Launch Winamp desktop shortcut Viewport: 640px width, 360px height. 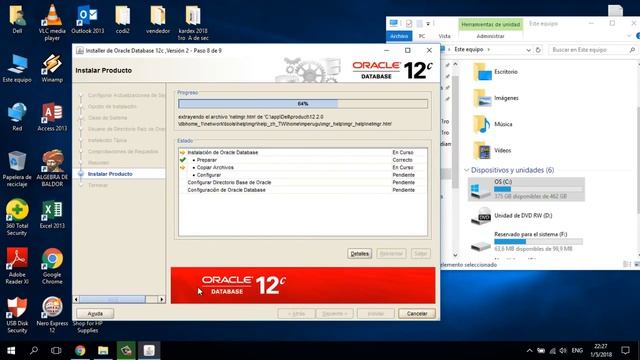point(52,68)
